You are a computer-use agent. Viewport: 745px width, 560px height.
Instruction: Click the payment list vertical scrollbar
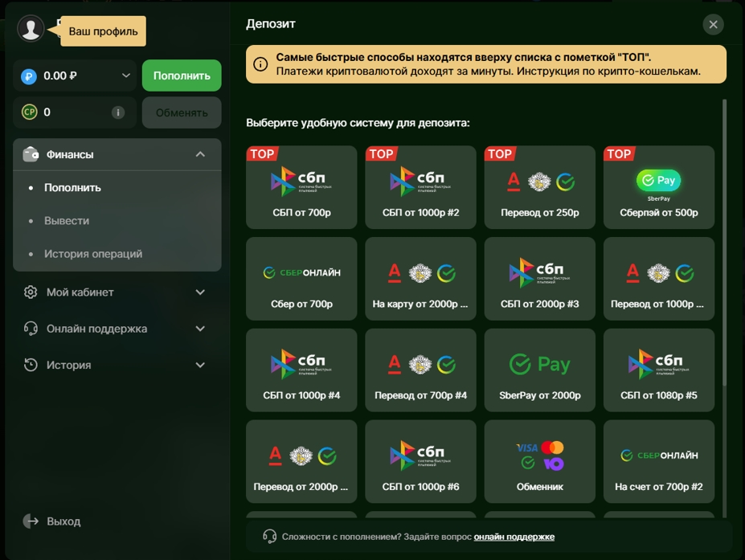point(724,243)
